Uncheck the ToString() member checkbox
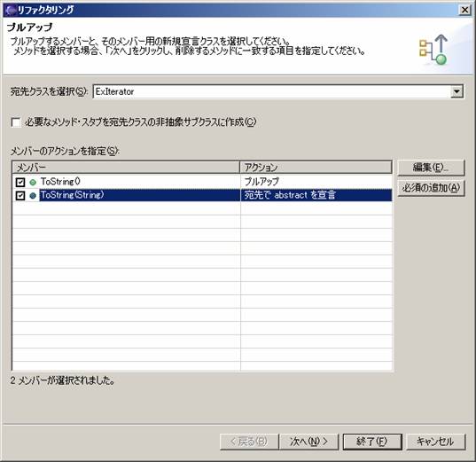Image resolution: width=476 pixels, height=462 pixels. click(x=20, y=183)
